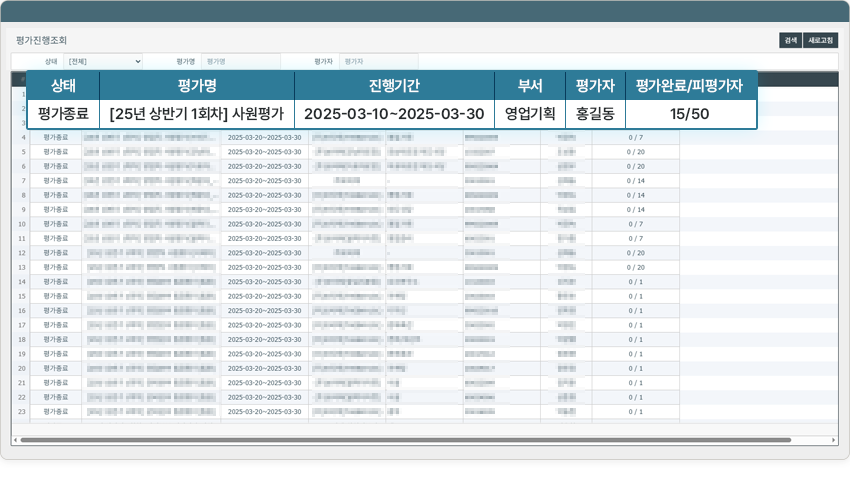Click the 평가자 search input field
Image resolution: width=850 pixels, height=478 pixels.
tap(378, 61)
